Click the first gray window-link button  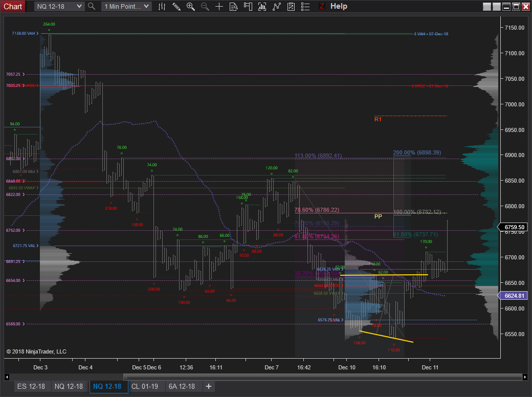pos(487,7)
